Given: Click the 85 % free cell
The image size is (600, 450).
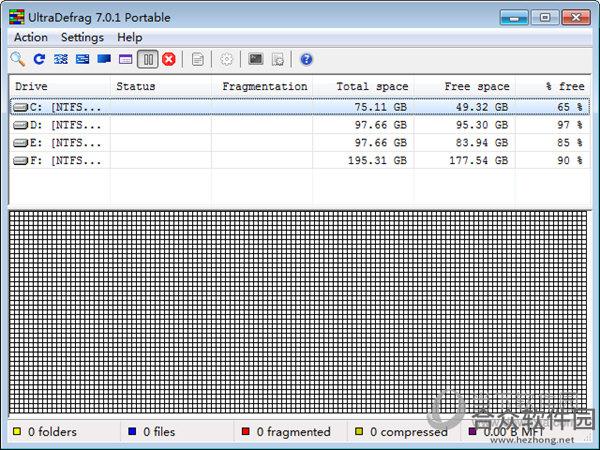Looking at the screenshot, I should 570,143.
